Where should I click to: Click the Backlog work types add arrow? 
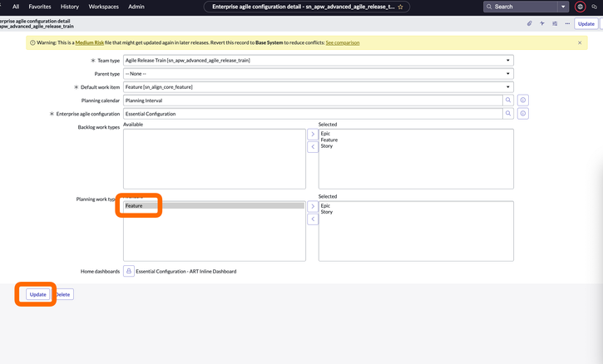[x=313, y=134]
